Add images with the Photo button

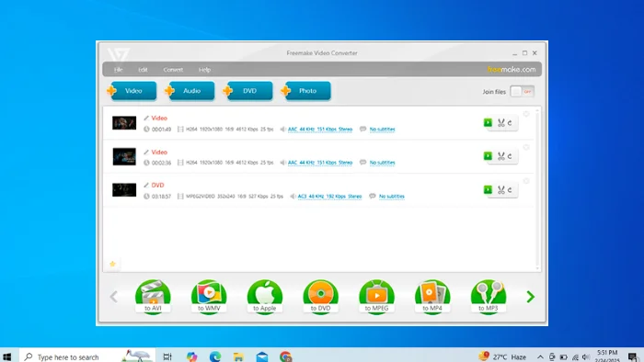pos(306,91)
